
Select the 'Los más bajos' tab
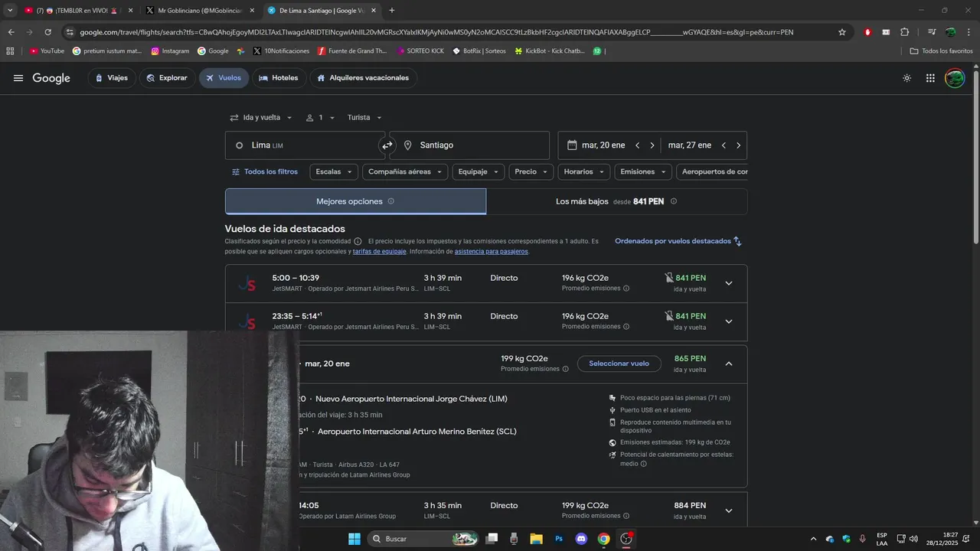click(616, 201)
